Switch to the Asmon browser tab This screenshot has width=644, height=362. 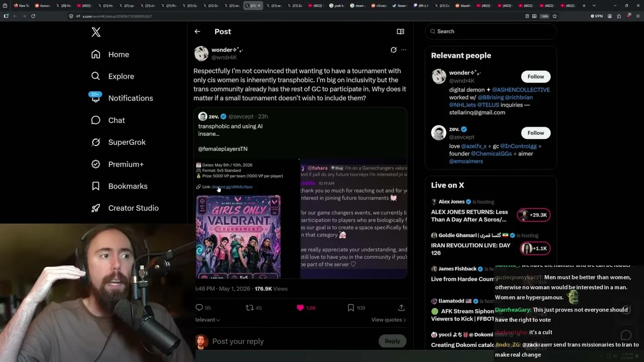coord(42,6)
